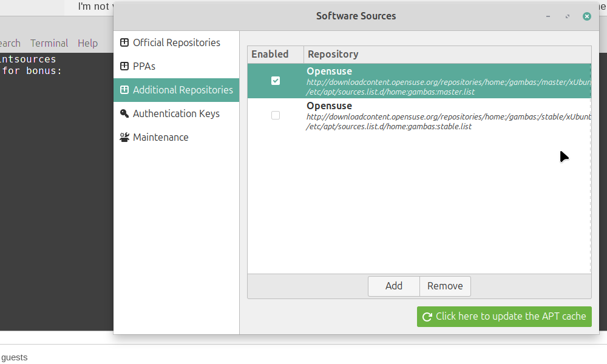Click the Maintenance sidebar icon
This screenshot has height=364, width=607.
coord(124,137)
